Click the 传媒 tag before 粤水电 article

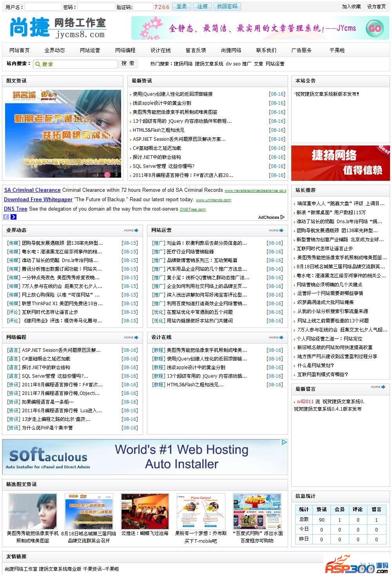[13, 252]
